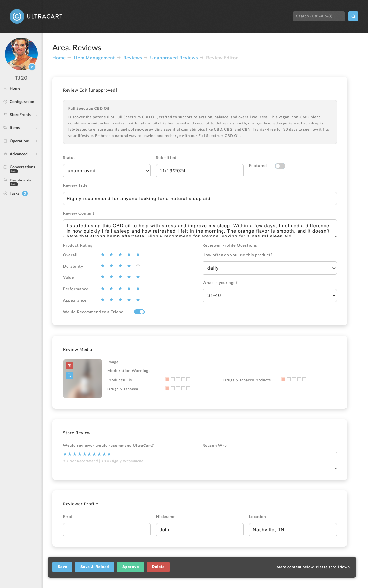The width and height of the screenshot is (368, 588).
Task: Delete the review image with the trash icon
Action: point(69,366)
